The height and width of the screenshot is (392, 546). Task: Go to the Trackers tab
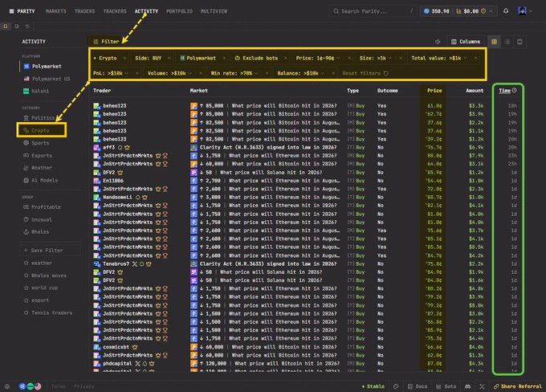coord(115,11)
